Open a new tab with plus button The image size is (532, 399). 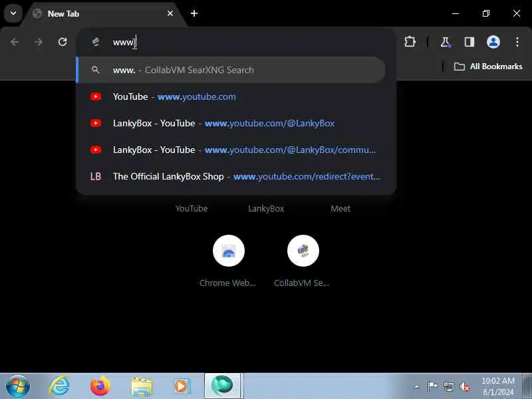tap(194, 13)
